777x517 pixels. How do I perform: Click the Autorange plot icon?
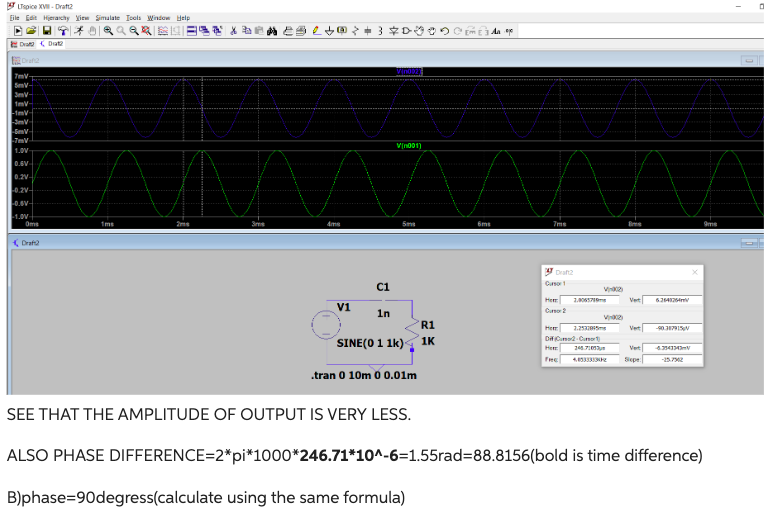coord(163,31)
